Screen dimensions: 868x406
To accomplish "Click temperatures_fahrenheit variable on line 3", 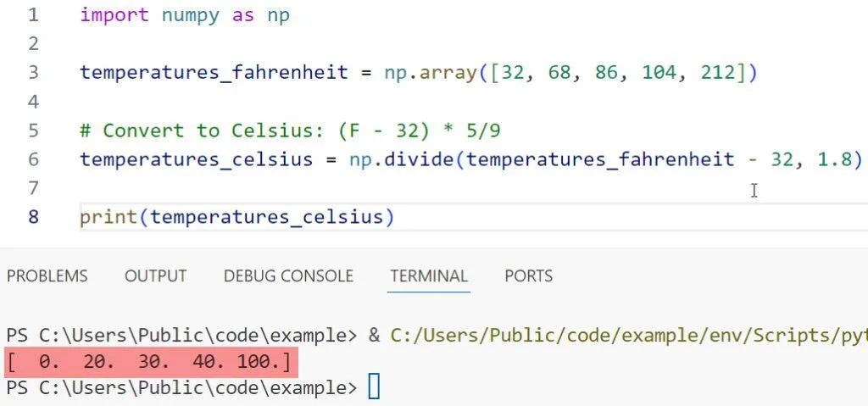I will 214,72.
